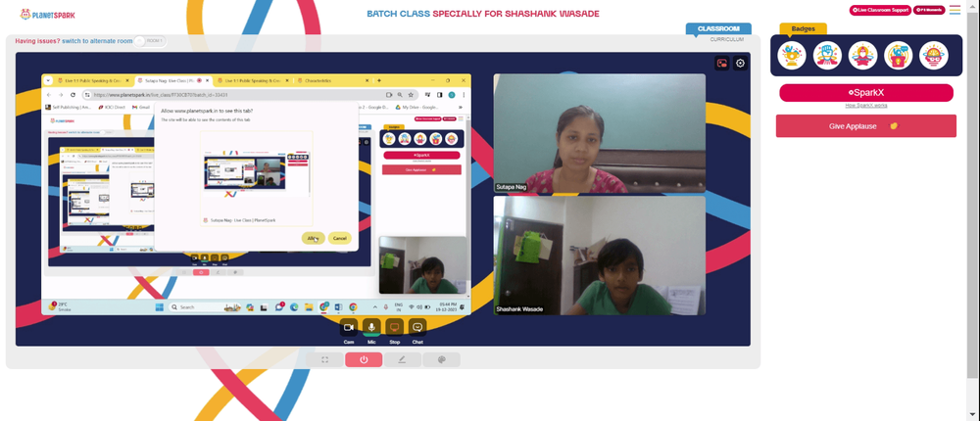Viewport: 980px width, 421px height.
Task: Select the tab preview thumbnail in shared dialog
Action: 256,178
